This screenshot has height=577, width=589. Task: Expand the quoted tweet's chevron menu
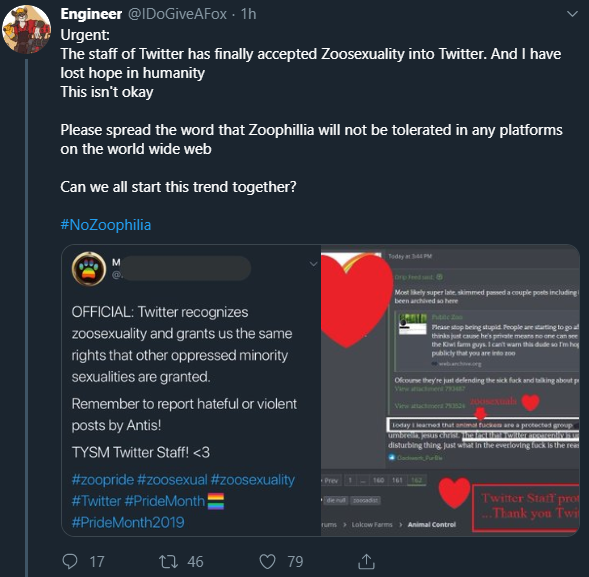(313, 264)
